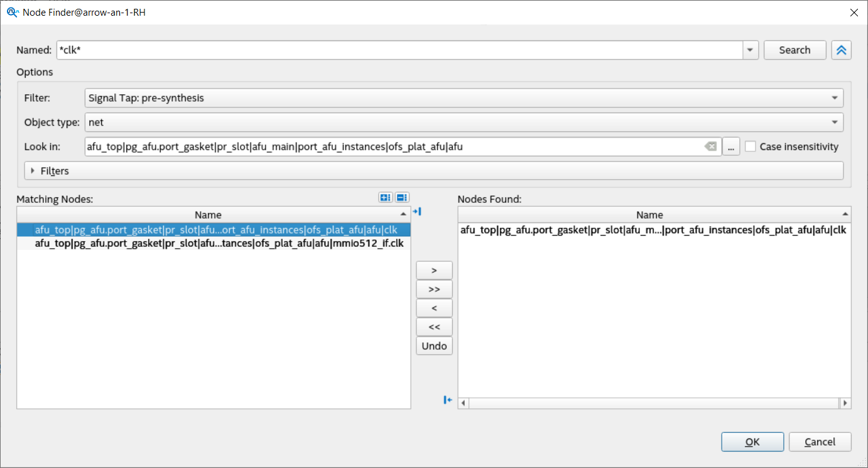
Task: Select the afu|clk entry in Nodes Found
Action: (x=653, y=230)
